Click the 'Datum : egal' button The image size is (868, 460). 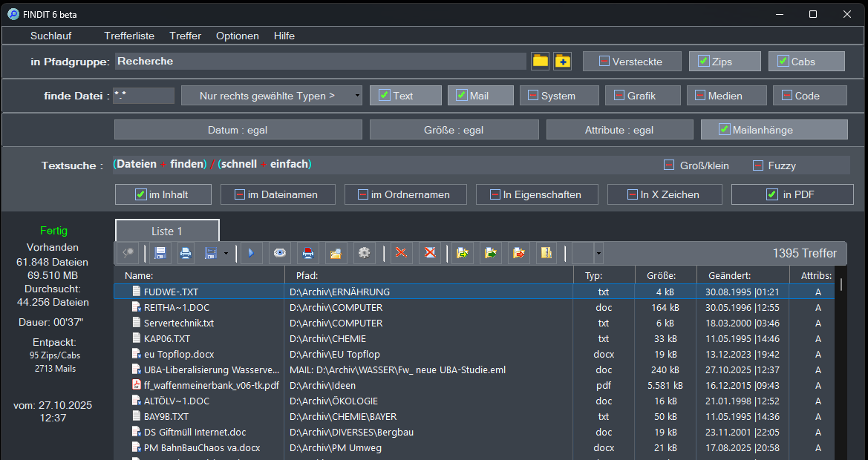point(238,130)
